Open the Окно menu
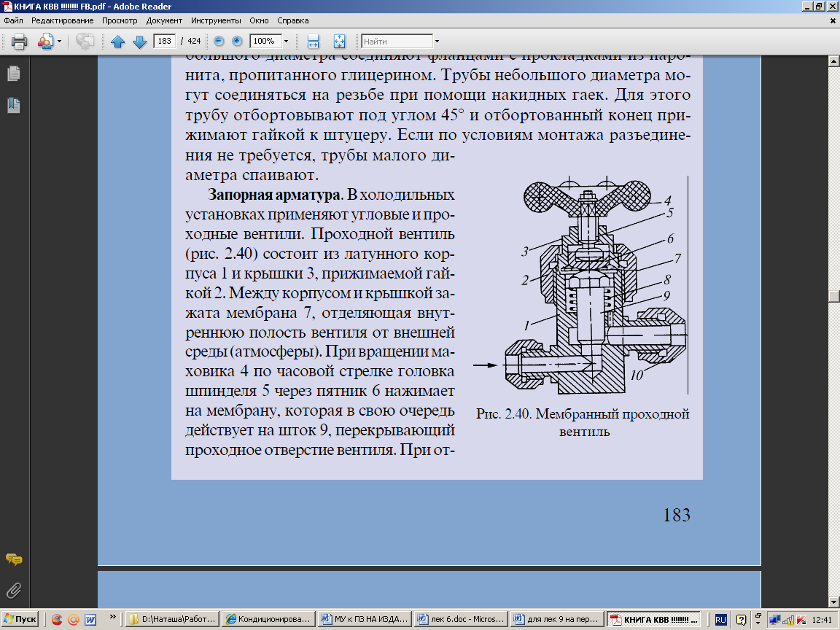 coord(259,20)
